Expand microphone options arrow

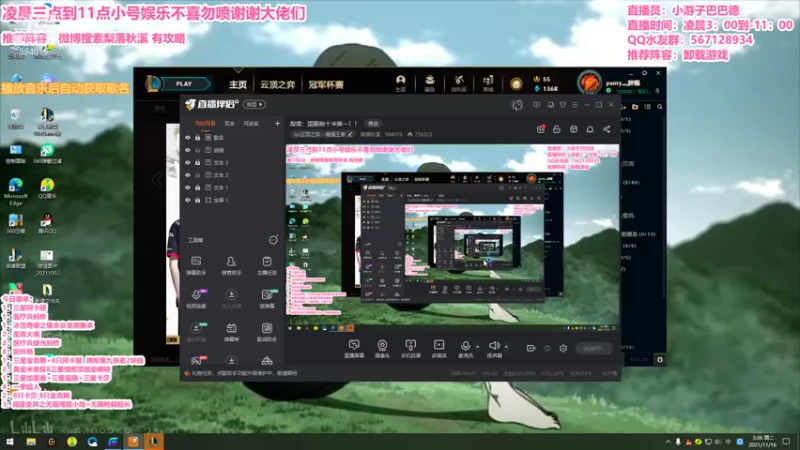(478, 346)
